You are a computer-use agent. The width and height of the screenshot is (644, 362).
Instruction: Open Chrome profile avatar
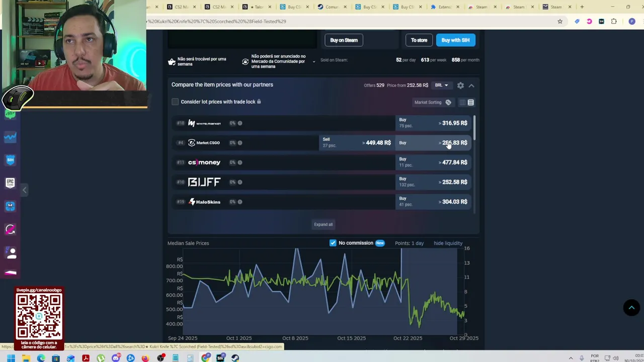[632, 22]
